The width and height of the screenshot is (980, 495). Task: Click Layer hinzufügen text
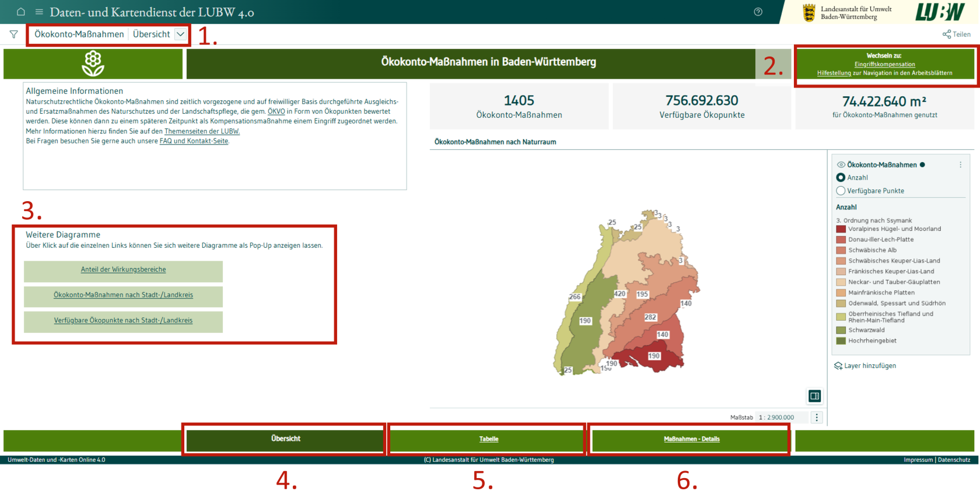[x=870, y=366]
